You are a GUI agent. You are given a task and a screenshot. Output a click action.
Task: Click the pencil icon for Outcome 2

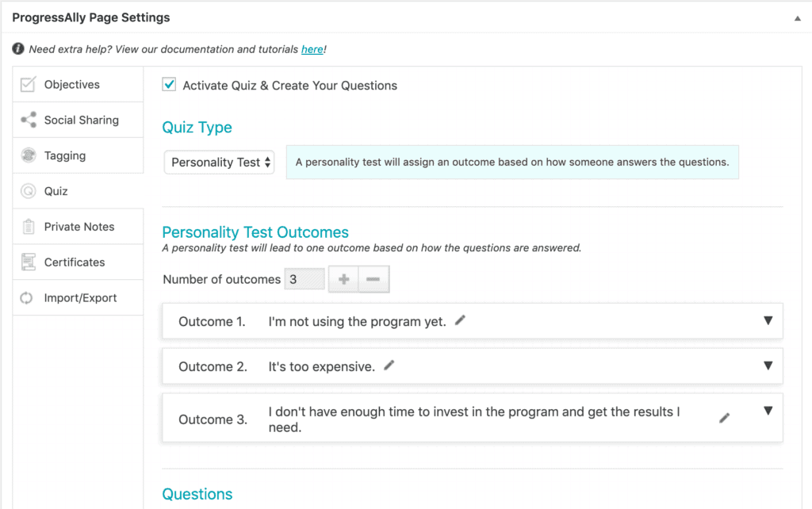coord(389,365)
